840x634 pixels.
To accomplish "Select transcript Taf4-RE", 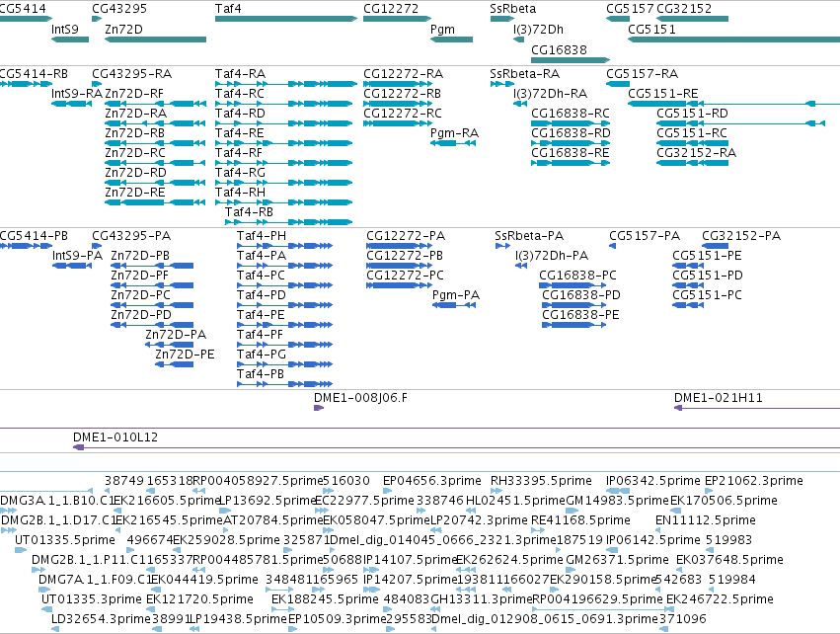I will click(284, 143).
